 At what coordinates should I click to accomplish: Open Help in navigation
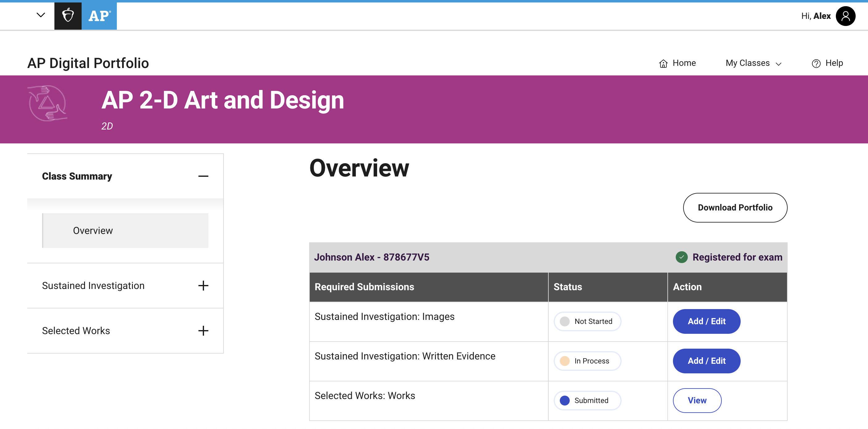827,63
